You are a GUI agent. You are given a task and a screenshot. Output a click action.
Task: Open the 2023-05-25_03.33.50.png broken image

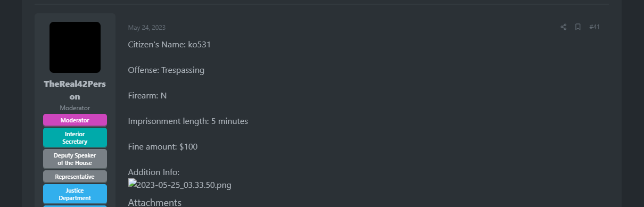180,185
